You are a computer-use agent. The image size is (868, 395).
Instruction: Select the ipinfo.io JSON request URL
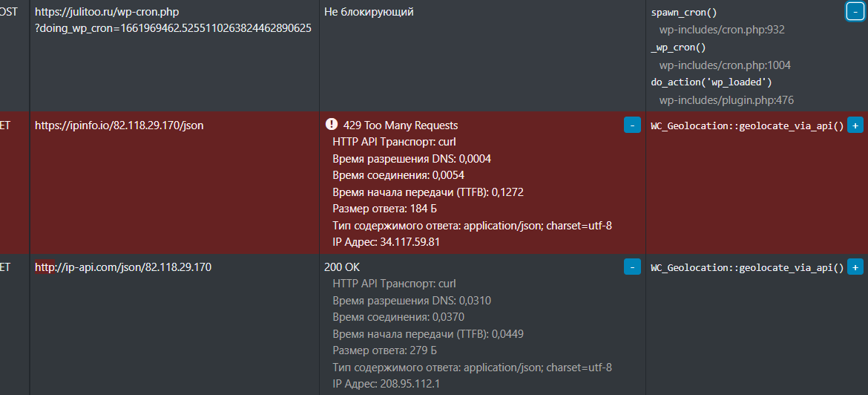pos(119,125)
